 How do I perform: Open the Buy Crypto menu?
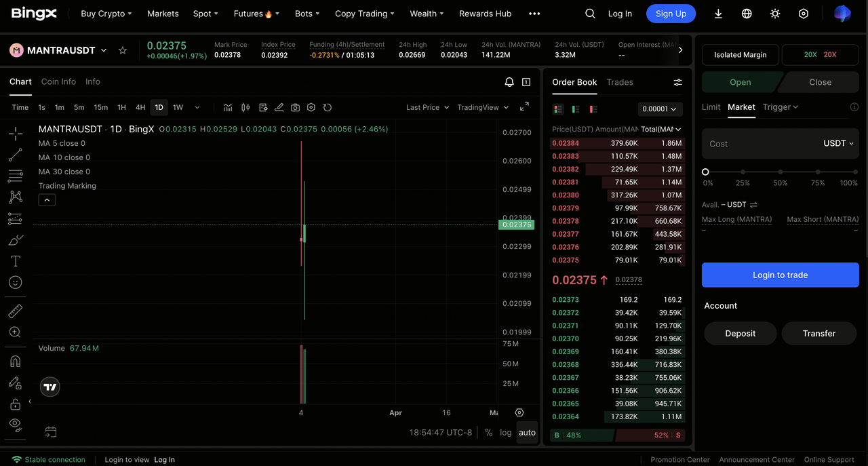pyautogui.click(x=106, y=14)
